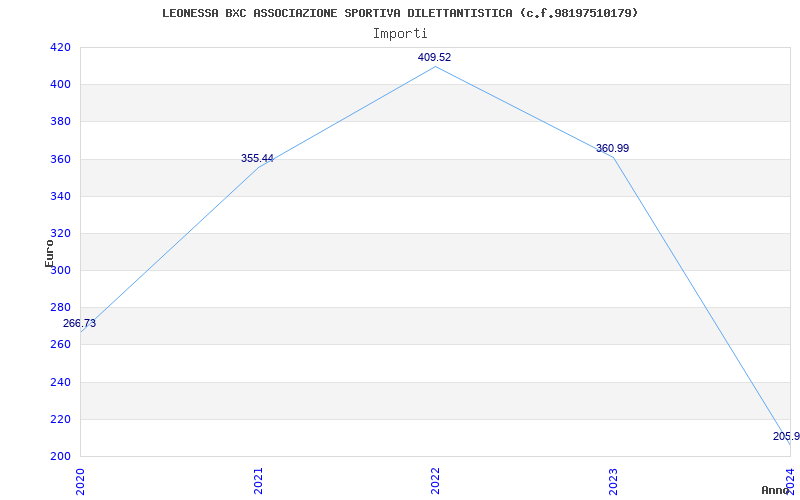Click the 400 y-axis value
Image resolution: width=800 pixels, height=500 pixels.
60,85
